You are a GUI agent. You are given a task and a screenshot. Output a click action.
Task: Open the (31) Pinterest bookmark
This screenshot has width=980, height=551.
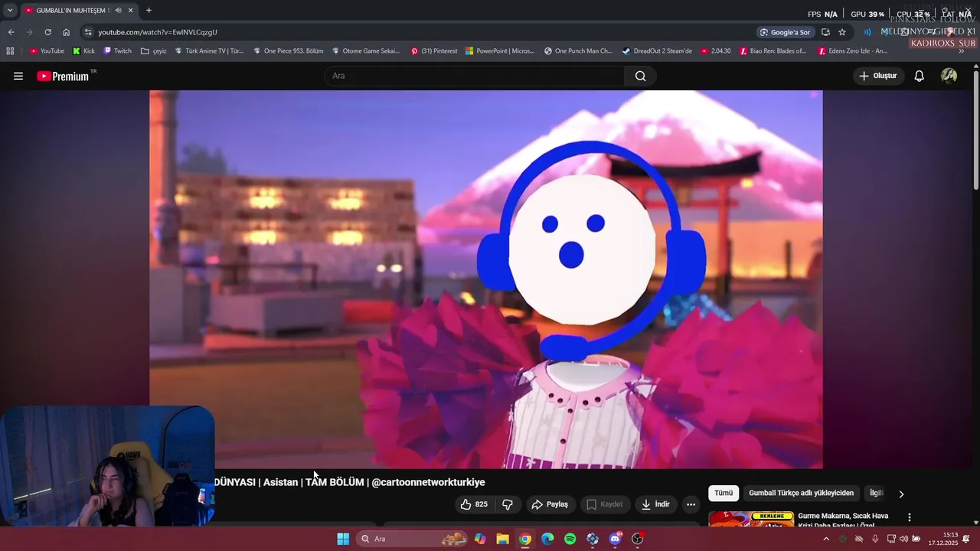click(x=434, y=51)
